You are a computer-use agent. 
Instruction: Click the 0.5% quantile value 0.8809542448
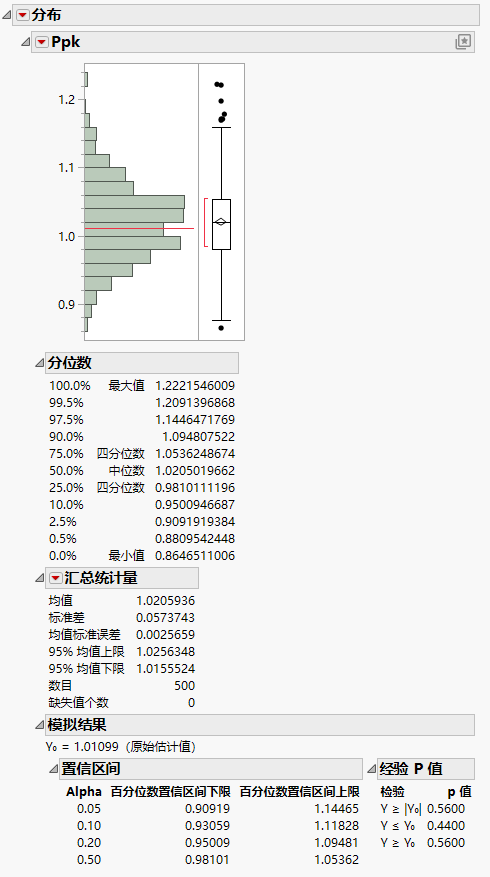(195, 539)
